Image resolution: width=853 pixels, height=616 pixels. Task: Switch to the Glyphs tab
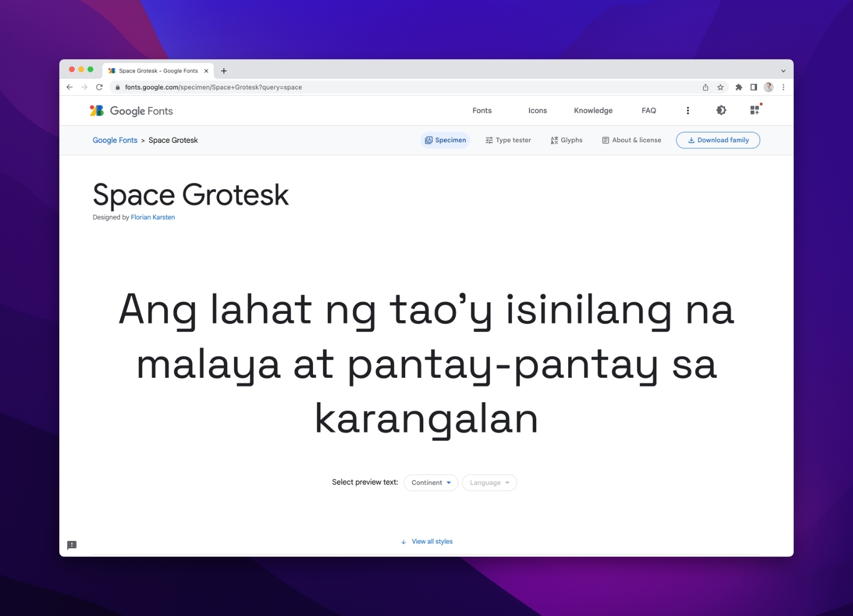566,140
